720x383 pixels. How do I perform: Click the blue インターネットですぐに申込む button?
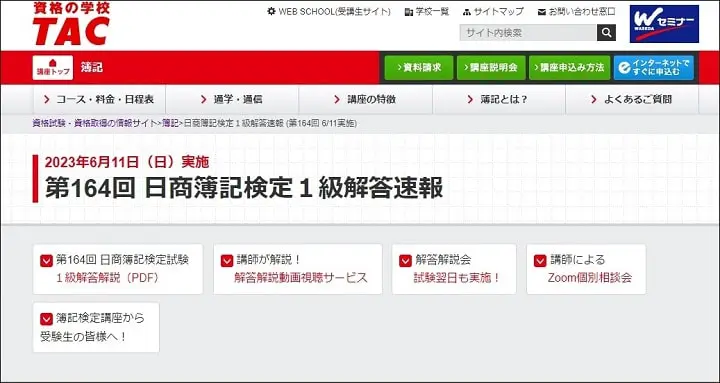pos(653,68)
